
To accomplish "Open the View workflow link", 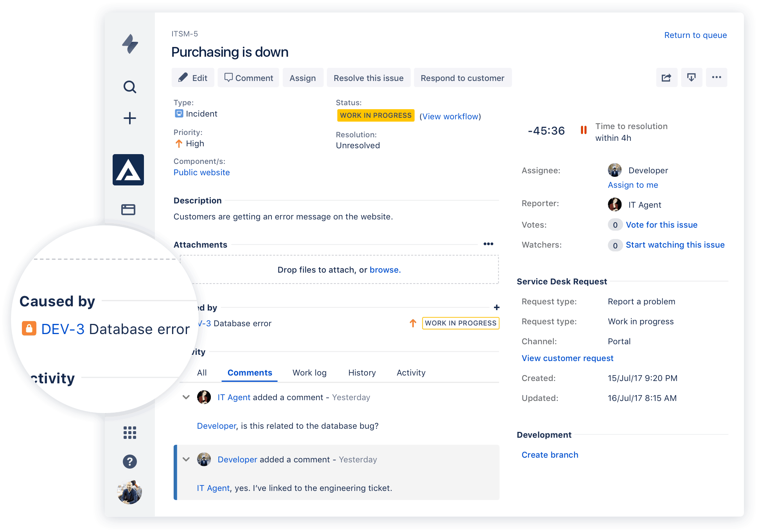I will (450, 116).
